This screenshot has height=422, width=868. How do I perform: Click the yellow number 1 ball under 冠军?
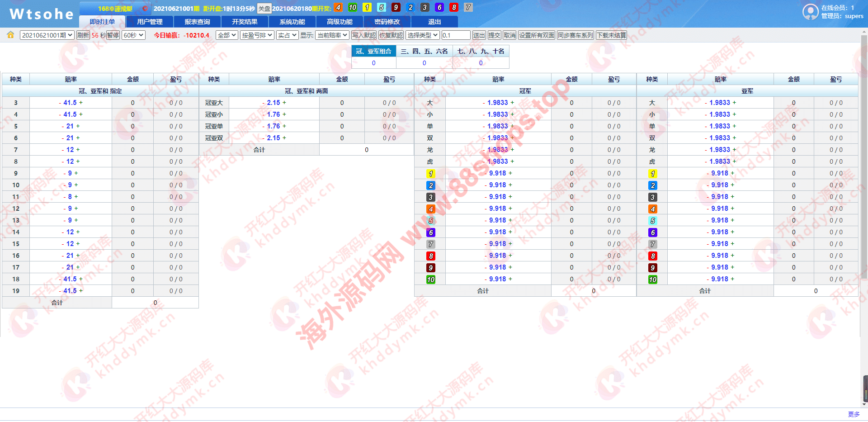pyautogui.click(x=430, y=174)
